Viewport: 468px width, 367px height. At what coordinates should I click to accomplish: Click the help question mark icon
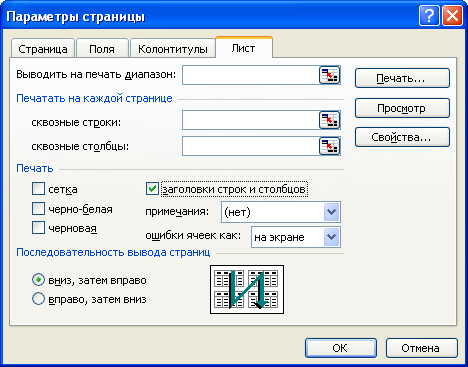point(429,16)
